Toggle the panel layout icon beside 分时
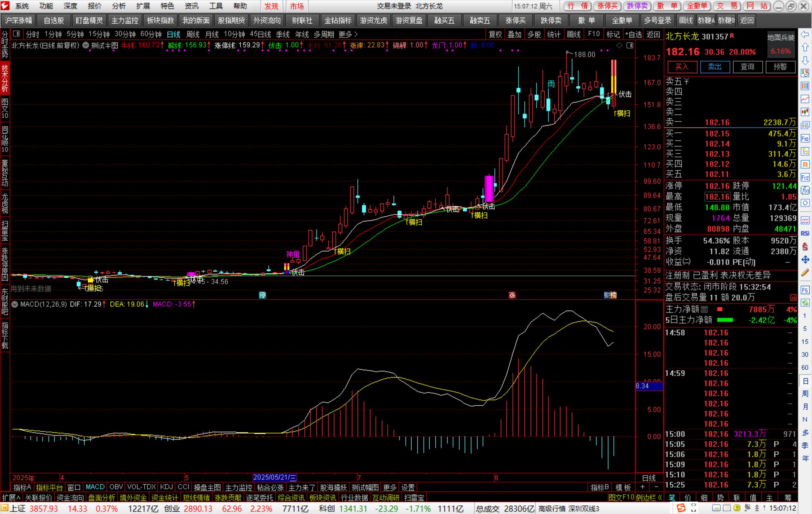The image size is (812, 514). (16, 34)
